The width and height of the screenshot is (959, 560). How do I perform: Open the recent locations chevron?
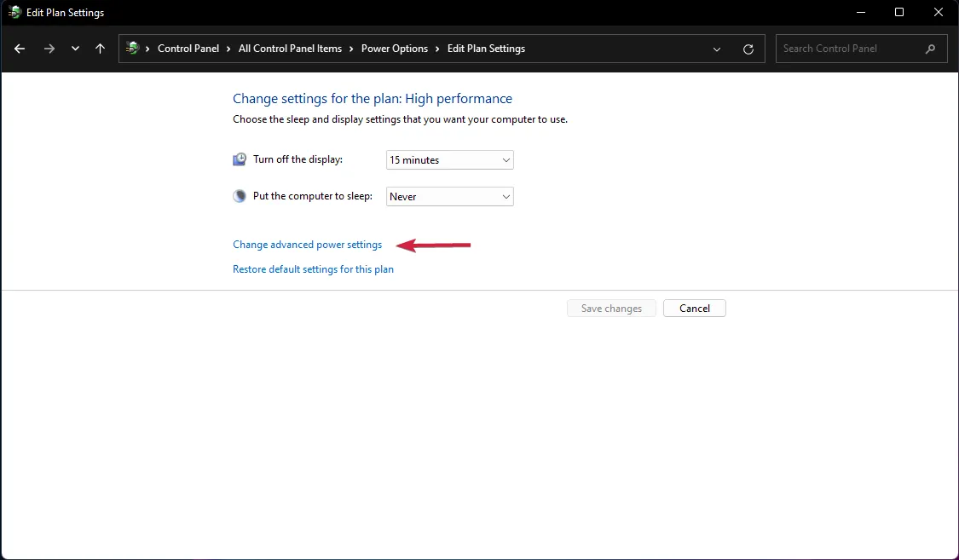point(75,49)
